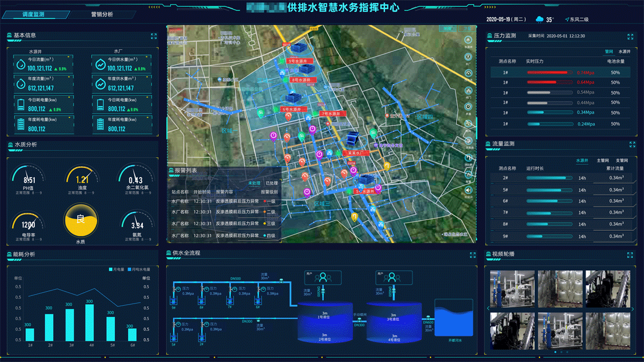The image size is (644, 362).
Task: Switch 流量监测 to 主管网 tab
Action: 603,160
